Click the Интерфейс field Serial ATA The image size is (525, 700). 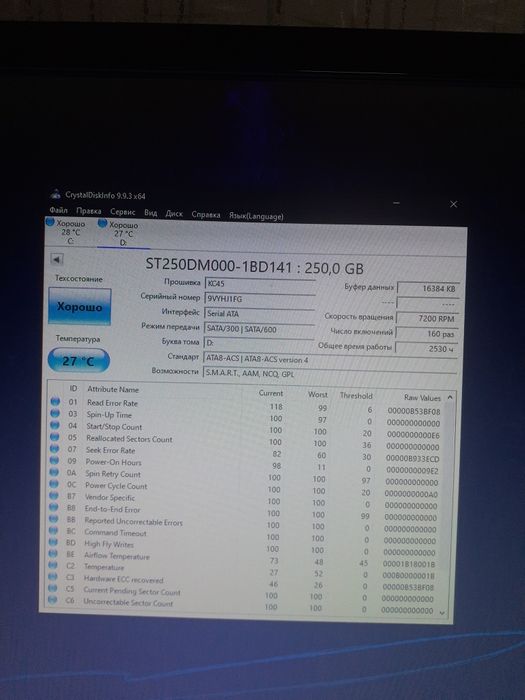click(x=259, y=314)
